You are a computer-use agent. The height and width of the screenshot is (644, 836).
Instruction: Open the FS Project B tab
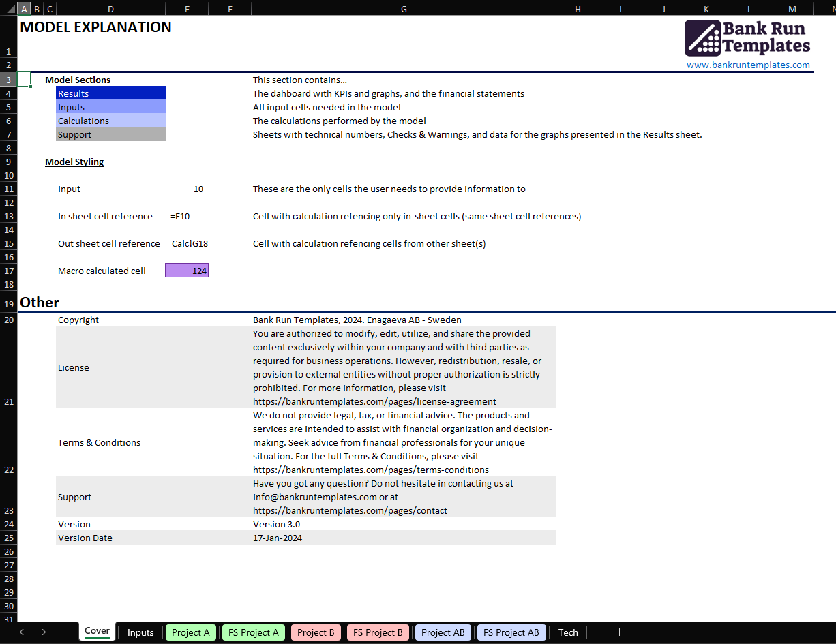[x=378, y=632]
